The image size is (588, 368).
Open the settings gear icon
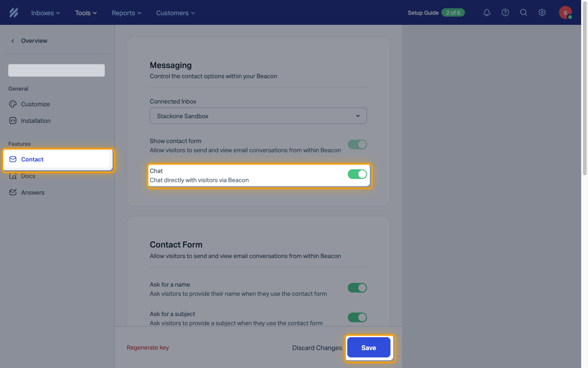542,13
